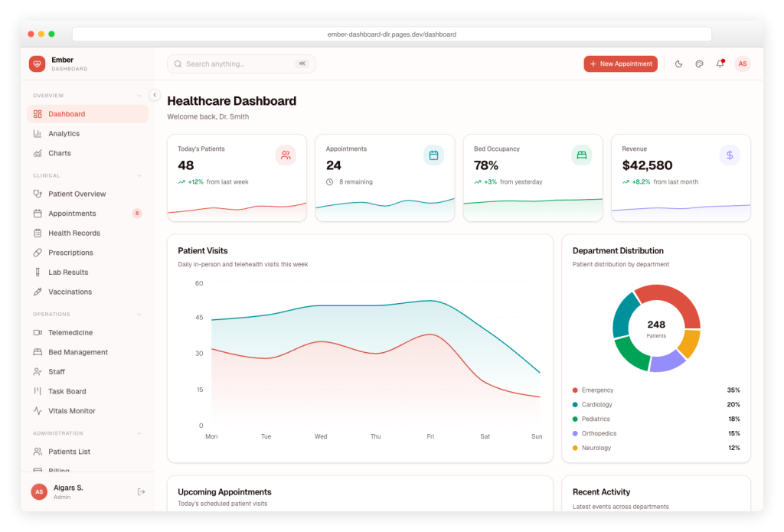Go to the Prescriptions page
784x532 pixels.
point(87,253)
